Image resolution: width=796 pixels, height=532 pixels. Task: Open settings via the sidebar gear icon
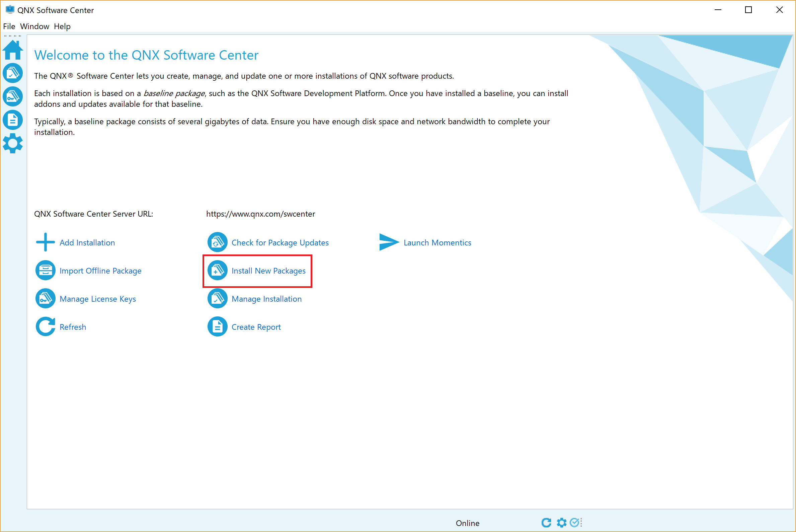pyautogui.click(x=13, y=143)
